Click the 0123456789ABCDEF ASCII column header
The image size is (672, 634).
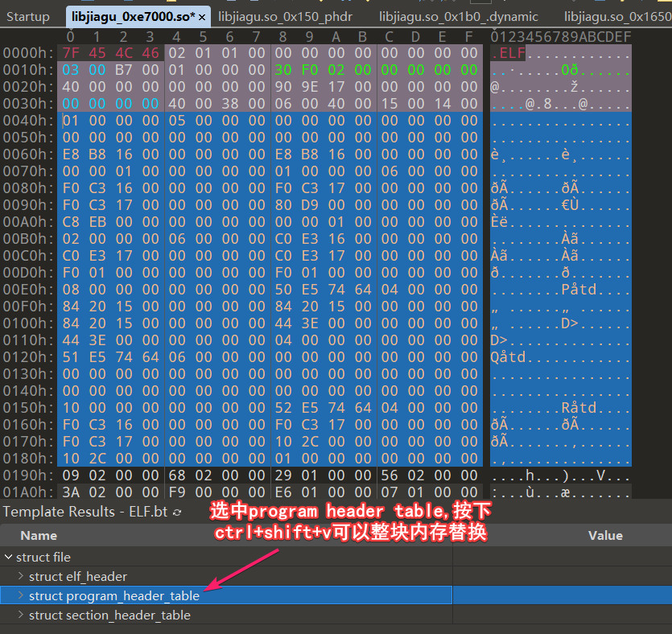point(561,37)
